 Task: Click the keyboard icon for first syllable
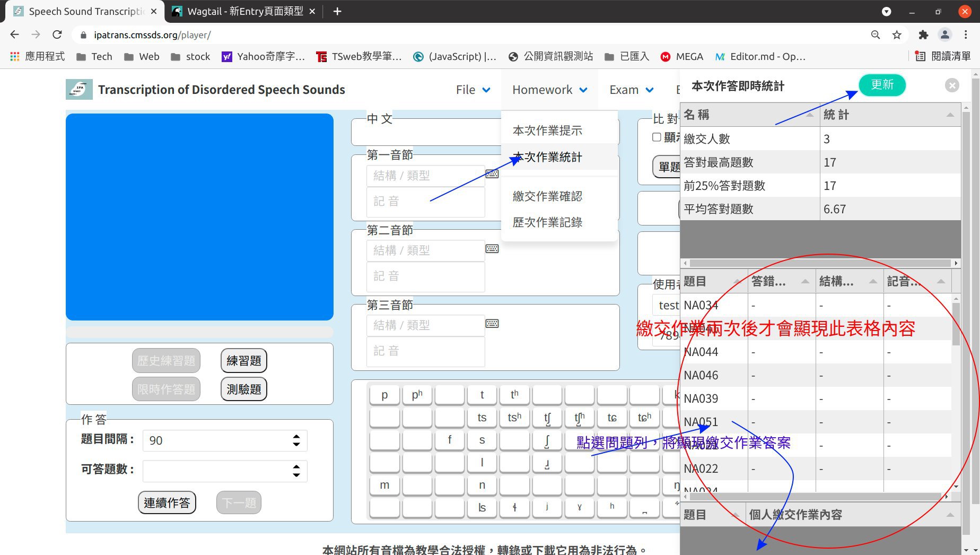tap(492, 174)
